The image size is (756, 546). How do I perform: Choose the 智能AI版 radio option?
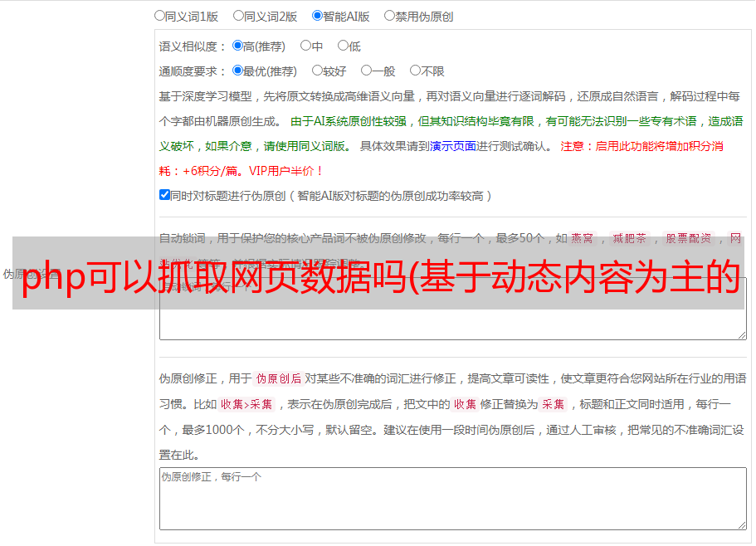(x=317, y=16)
